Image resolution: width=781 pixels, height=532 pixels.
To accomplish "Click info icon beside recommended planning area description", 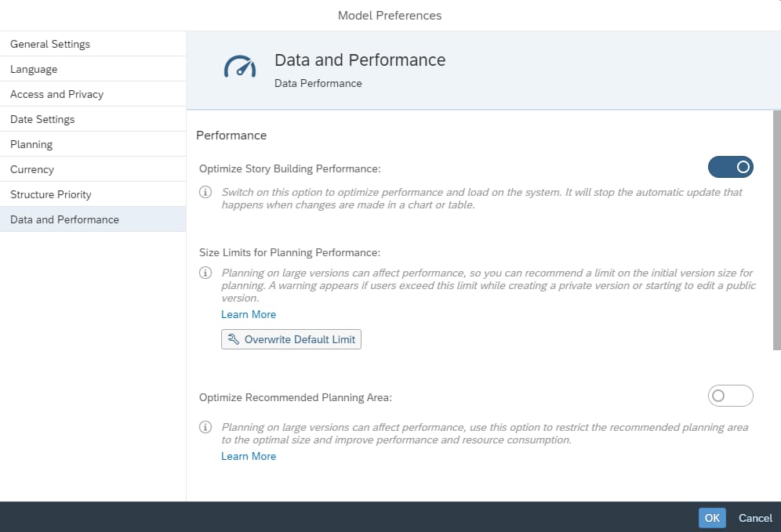I will tap(205, 427).
